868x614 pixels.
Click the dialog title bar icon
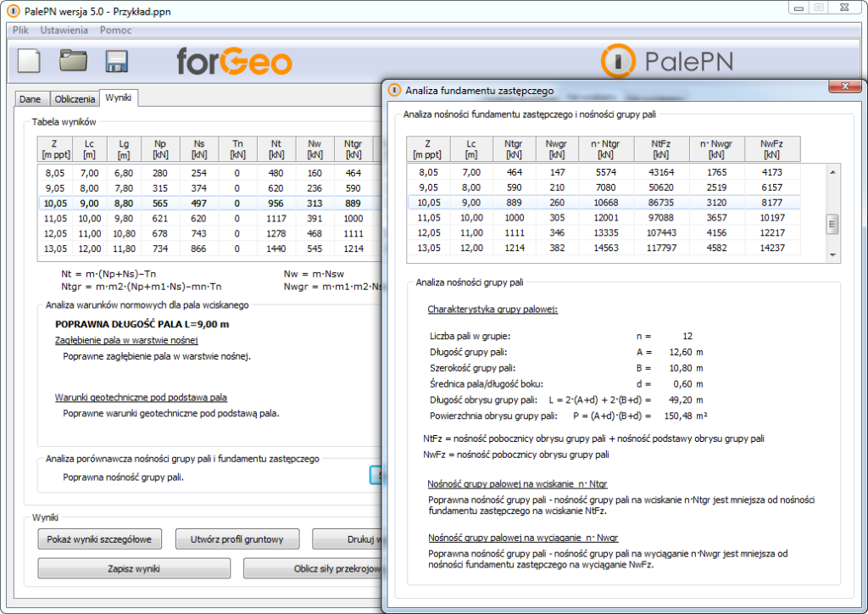(x=394, y=90)
